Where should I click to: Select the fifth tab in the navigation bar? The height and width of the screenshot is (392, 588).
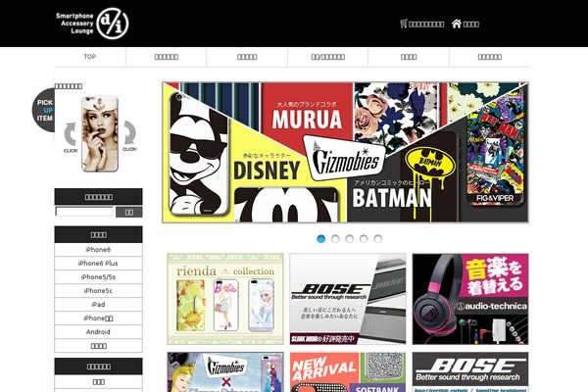409,57
